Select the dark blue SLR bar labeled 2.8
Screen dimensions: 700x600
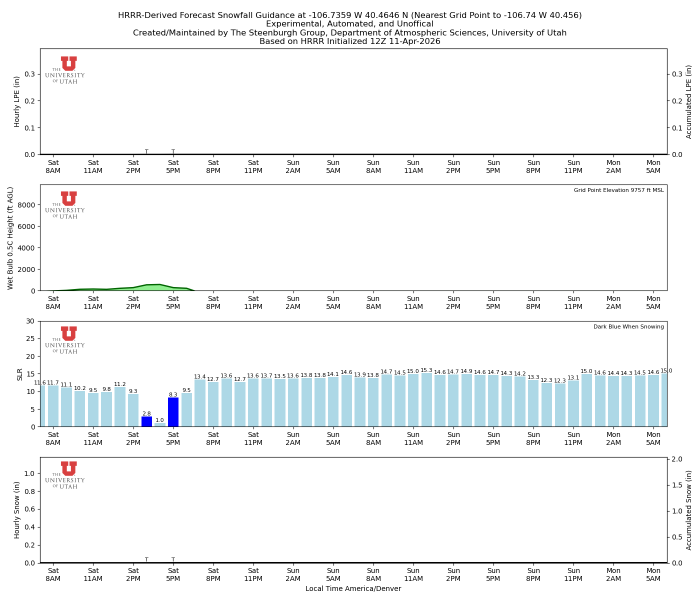146,421
